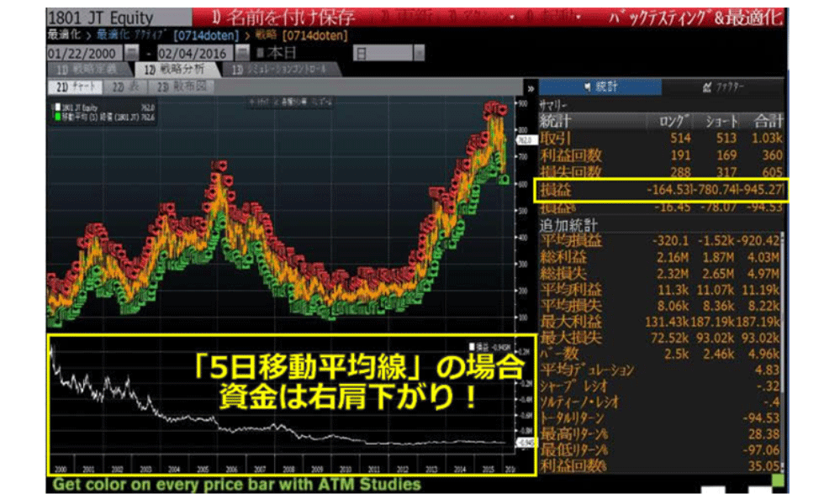Viewport: 824px width, 504px height.
Task: Click the ファクター tab's chart icon
Action: click(707, 87)
